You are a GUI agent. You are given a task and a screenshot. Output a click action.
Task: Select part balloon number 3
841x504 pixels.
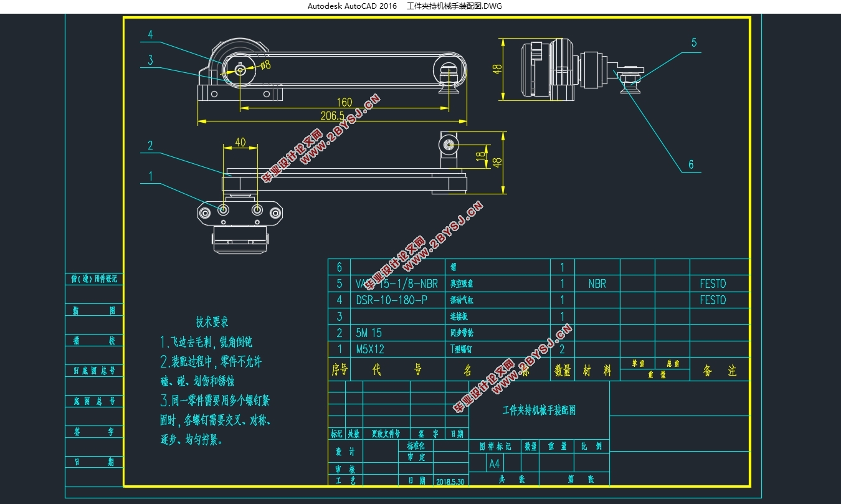[150, 60]
